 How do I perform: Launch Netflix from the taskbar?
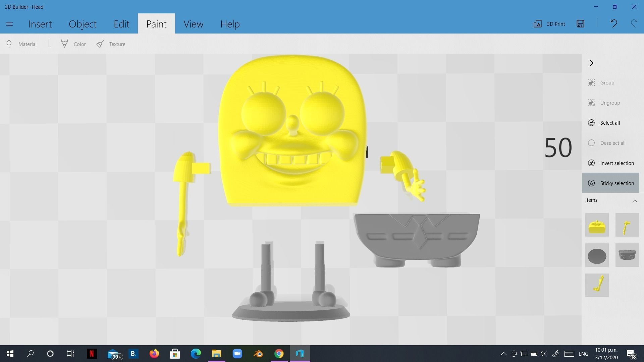[x=92, y=354]
